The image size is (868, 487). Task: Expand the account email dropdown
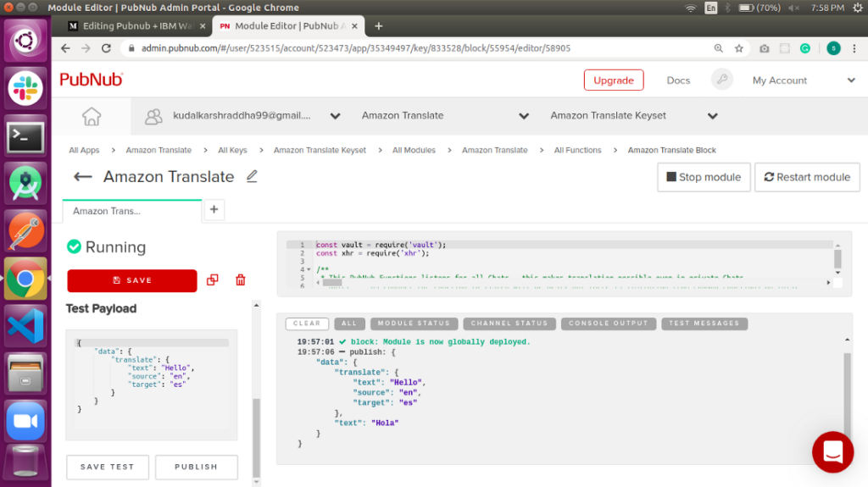[335, 116]
